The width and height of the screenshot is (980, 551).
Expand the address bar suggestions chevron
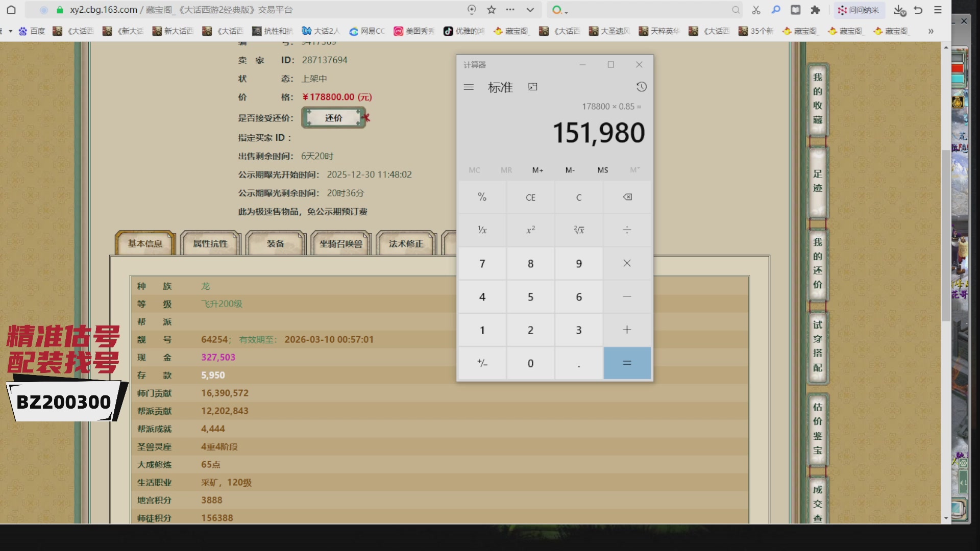(530, 10)
